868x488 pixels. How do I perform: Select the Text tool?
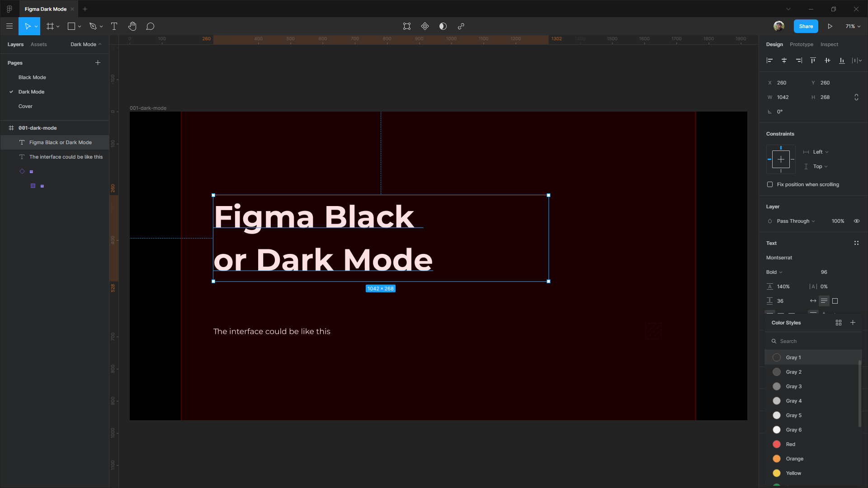(114, 26)
